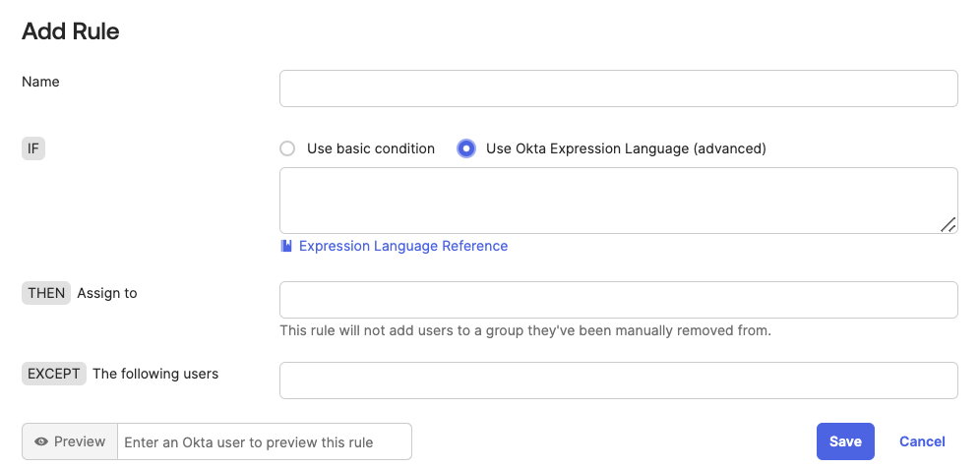980x468 pixels.
Task: Click the EXCEPT badge label
Action: point(54,374)
